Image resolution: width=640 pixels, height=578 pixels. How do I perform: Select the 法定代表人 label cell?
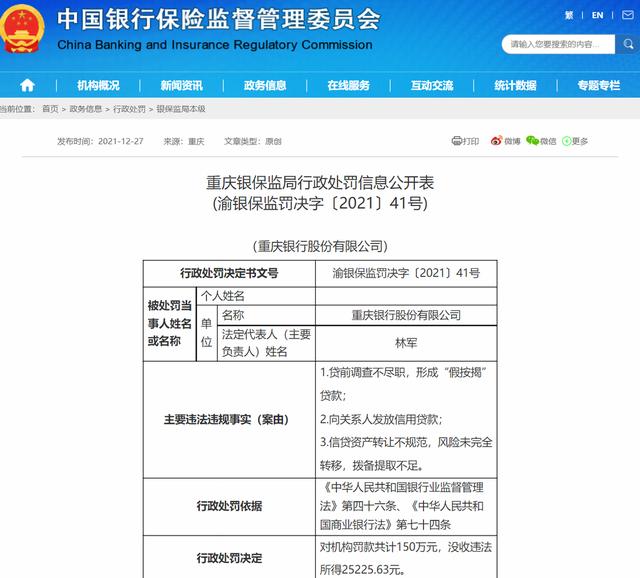tap(266, 343)
